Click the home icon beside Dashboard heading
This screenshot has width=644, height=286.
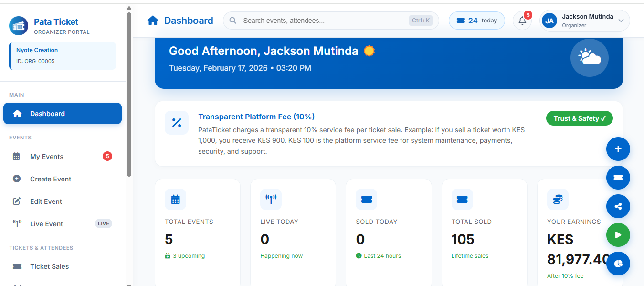[152, 20]
